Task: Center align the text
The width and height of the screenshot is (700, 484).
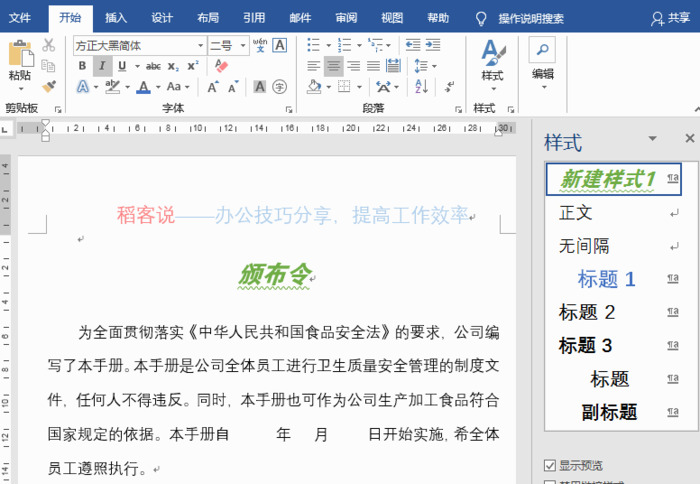Action: click(x=333, y=66)
